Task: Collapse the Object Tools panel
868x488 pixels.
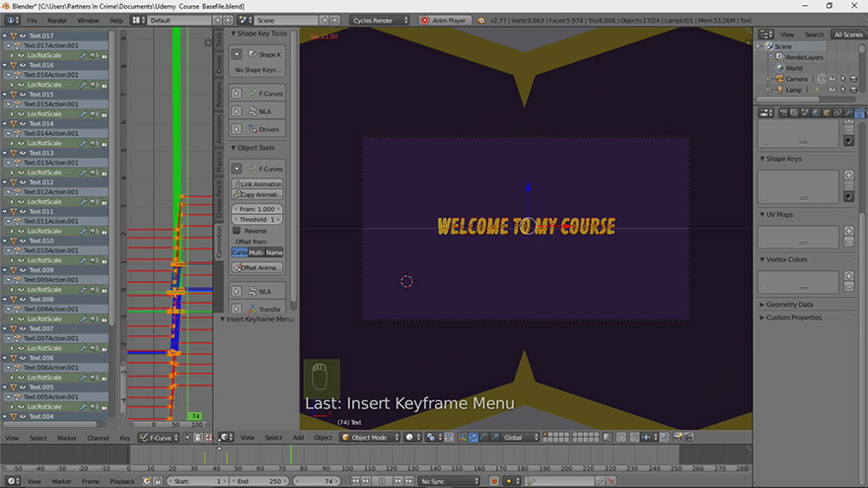Action: click(234, 148)
